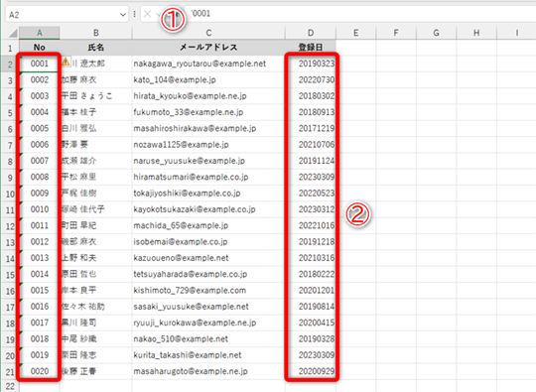This screenshot has width=536, height=392.
Task: Click kishimoto_729@example.com cell
Action: click(208, 290)
